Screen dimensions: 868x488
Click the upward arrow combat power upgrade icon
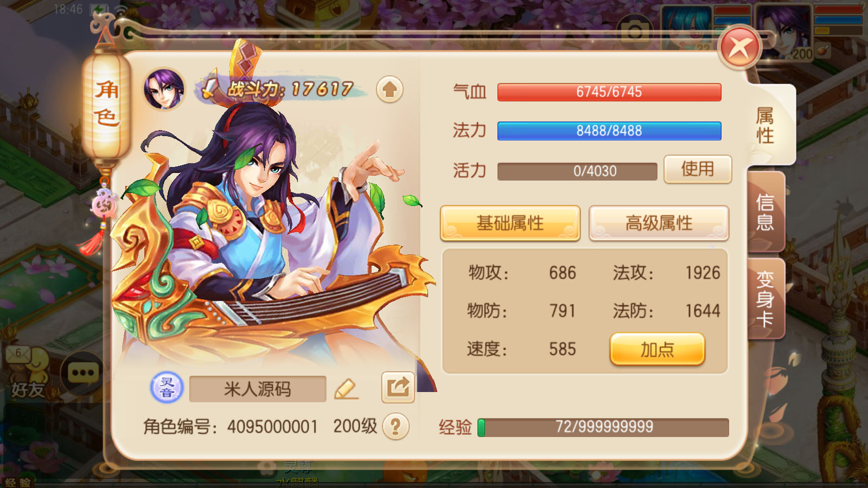tap(390, 89)
